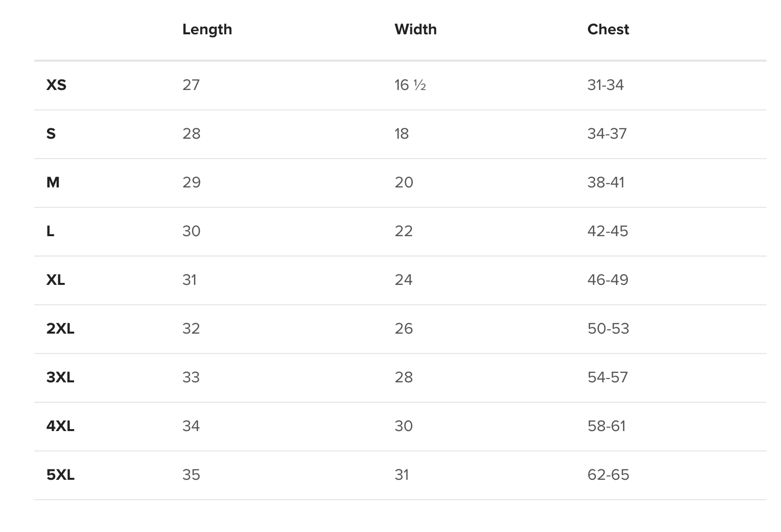Click the 2XL width value 26

[x=404, y=329]
